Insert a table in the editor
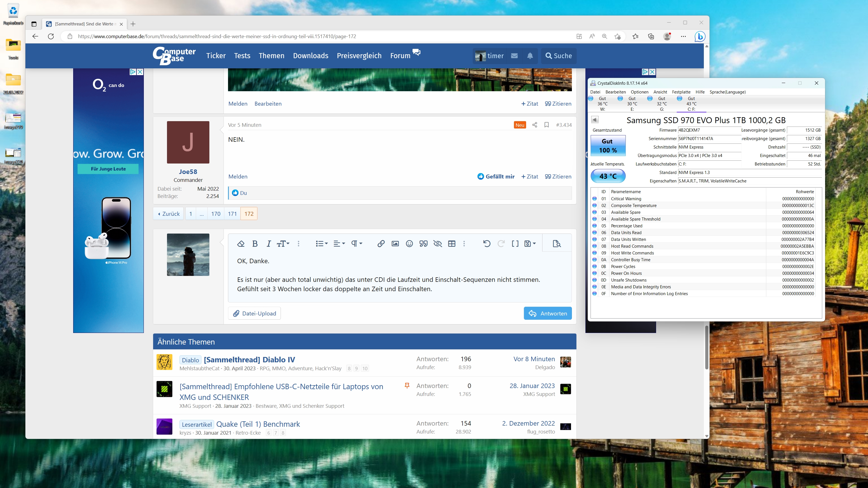Viewport: 868px width, 488px height. click(452, 243)
